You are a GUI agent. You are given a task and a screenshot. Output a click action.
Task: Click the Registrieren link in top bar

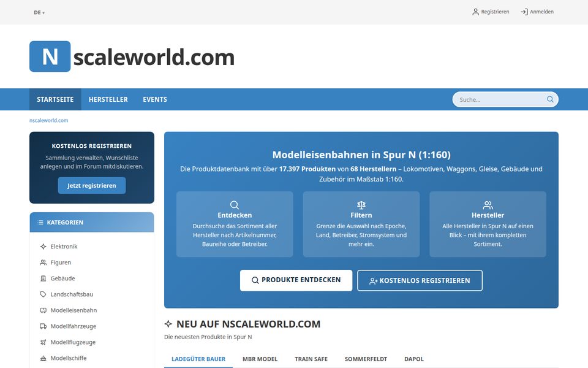(491, 12)
